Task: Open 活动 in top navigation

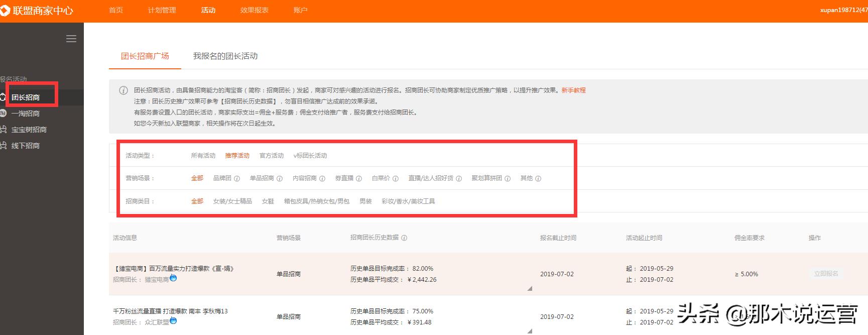Action: (x=208, y=10)
